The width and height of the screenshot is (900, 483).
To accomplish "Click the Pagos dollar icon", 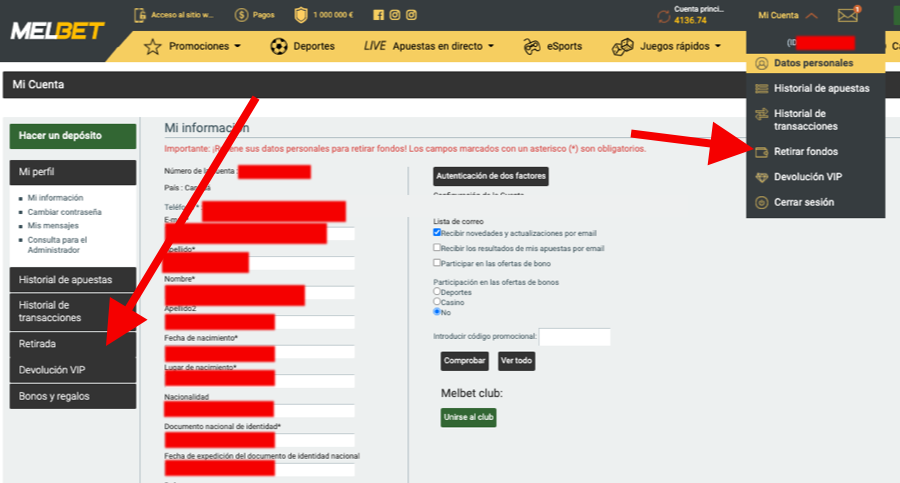I will (x=241, y=15).
